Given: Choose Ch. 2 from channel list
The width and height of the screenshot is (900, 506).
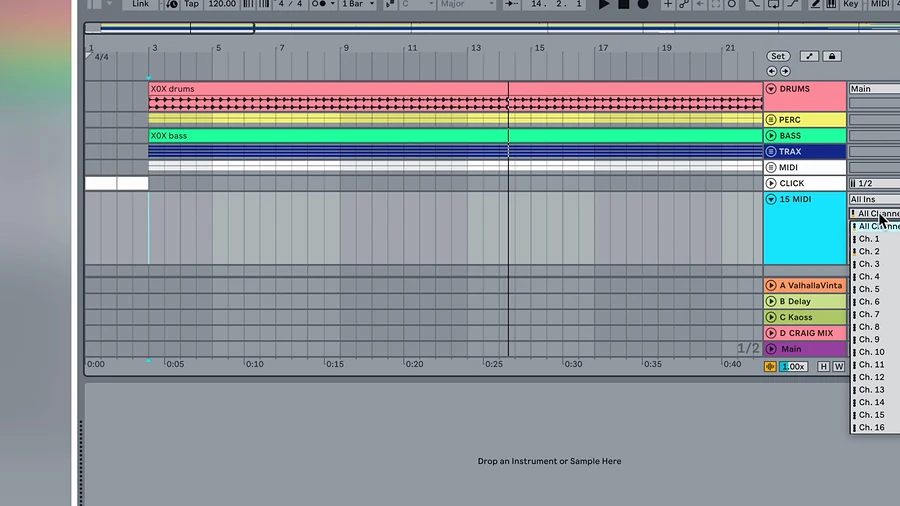Looking at the screenshot, I should coord(875,251).
